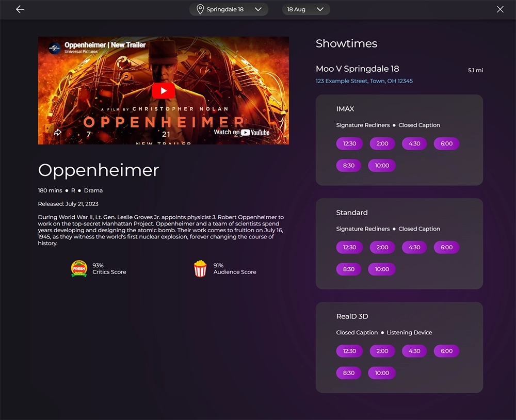Select RealD 3D 8:30 showtime
516x420 pixels.
point(348,373)
